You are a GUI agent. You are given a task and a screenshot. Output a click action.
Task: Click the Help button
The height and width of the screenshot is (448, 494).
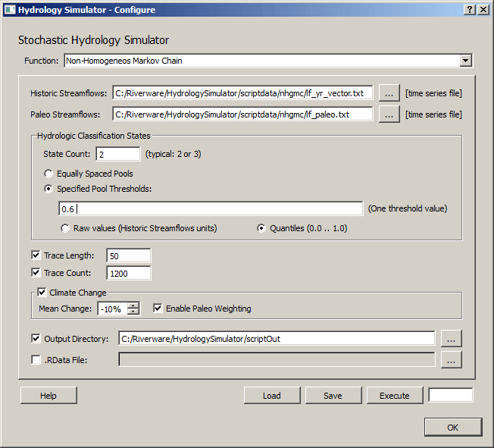point(48,396)
